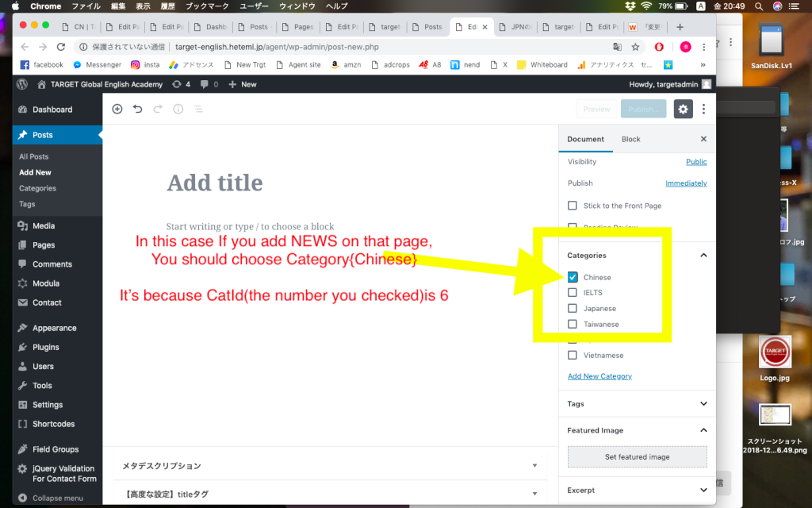
Task: Open the More tools vertical dots menu
Action: (x=703, y=110)
